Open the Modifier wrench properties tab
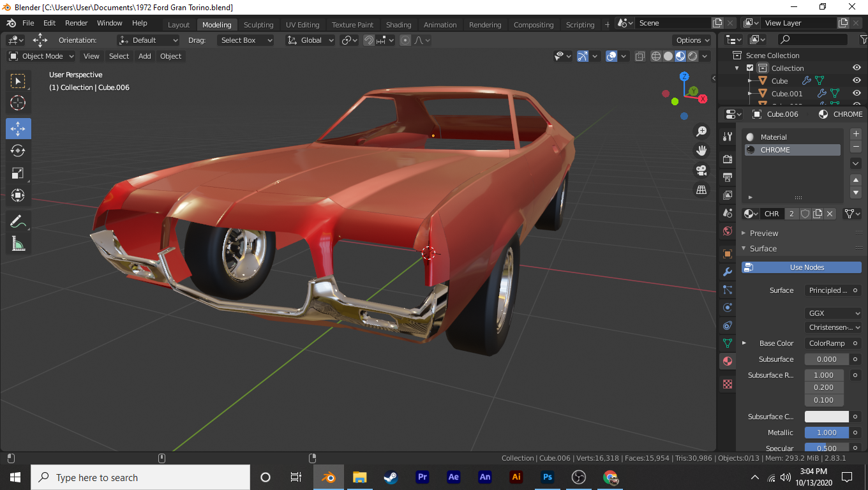 [x=727, y=272]
